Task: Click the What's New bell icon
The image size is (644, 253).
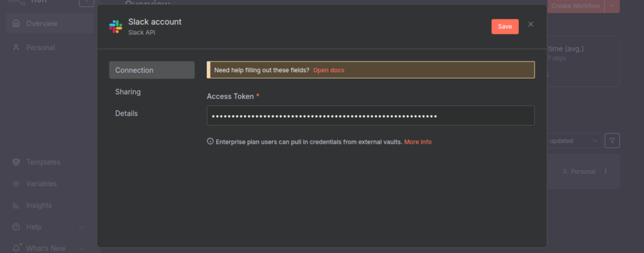Action: coord(16,248)
